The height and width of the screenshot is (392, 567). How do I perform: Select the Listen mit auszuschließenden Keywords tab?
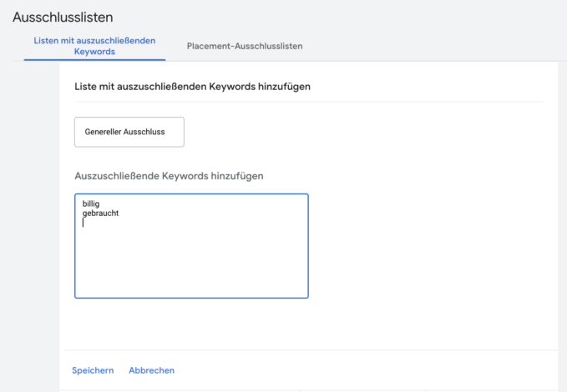pyautogui.click(x=94, y=46)
